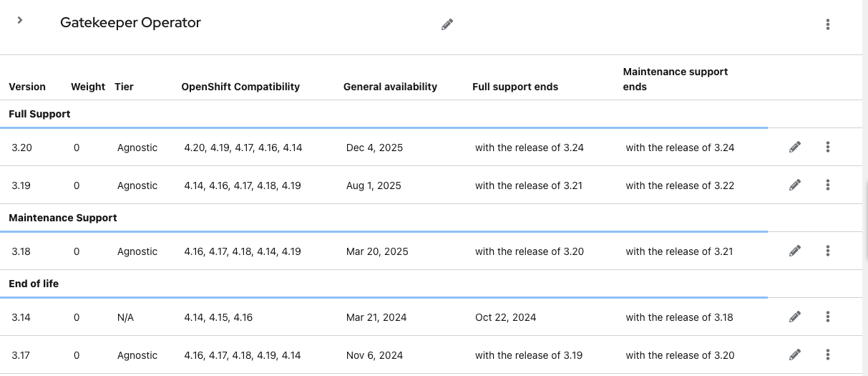Image resolution: width=868 pixels, height=376 pixels.
Task: Select the Full Support section heading
Action: point(39,114)
